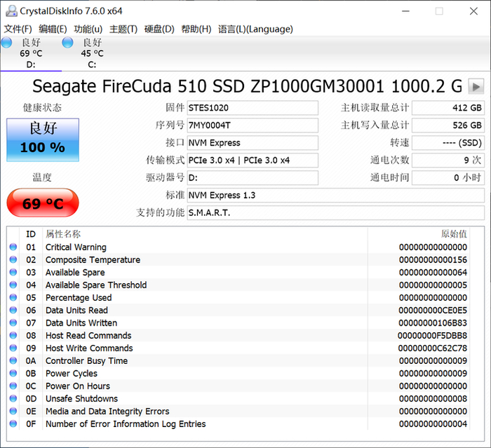Viewport: 491px width, 448px height.
Task: Click status dot for Critical Warning row
Action: point(13,247)
